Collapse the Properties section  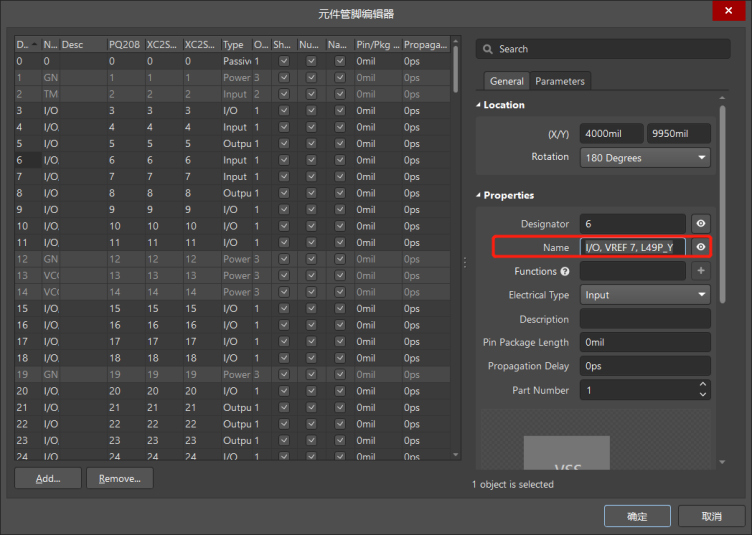click(479, 196)
